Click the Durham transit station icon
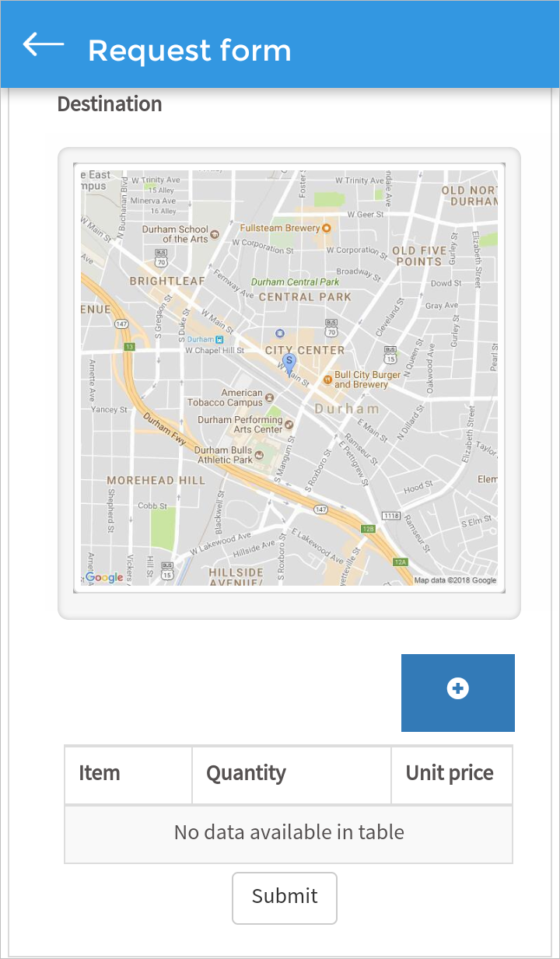Viewport: 560px width, 959px height. (220, 339)
